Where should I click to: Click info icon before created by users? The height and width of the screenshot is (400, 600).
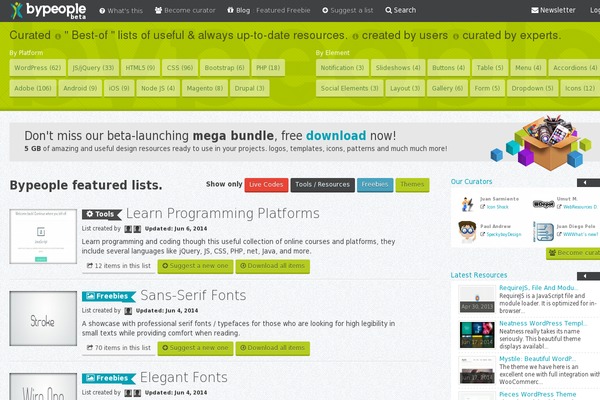point(355,36)
